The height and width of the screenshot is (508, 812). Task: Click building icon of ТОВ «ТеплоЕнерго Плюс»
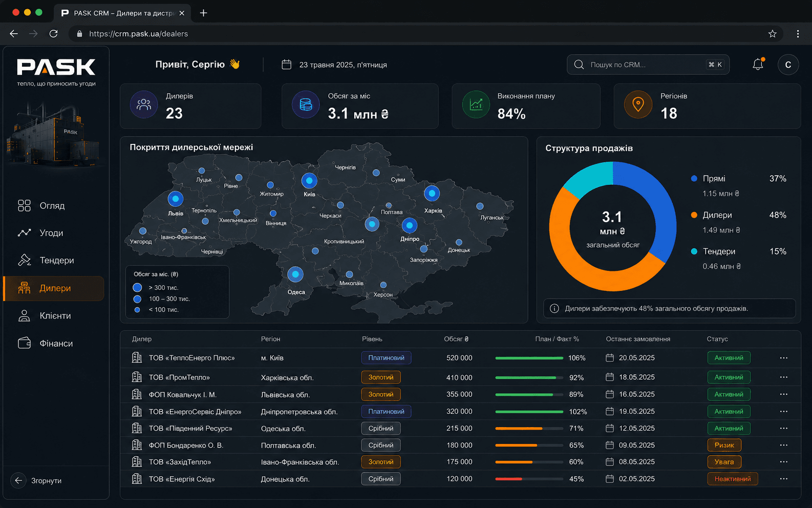tap(137, 357)
